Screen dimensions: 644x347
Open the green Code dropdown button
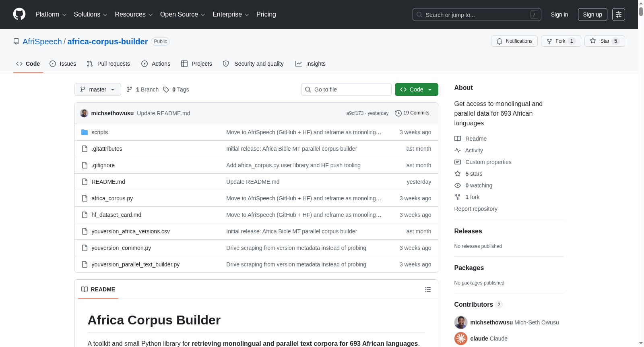pos(417,89)
